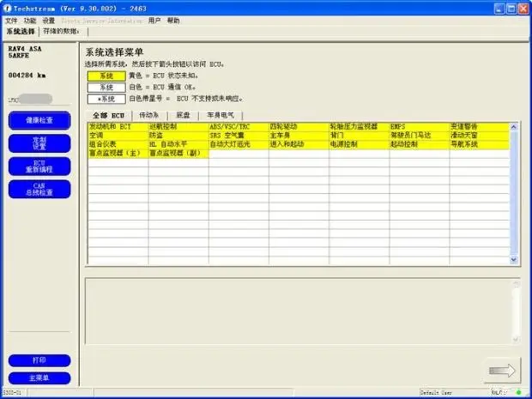This screenshot has height=399, width=532.
Task: Click the CAN 总线检查 button
Action: pyautogui.click(x=39, y=190)
